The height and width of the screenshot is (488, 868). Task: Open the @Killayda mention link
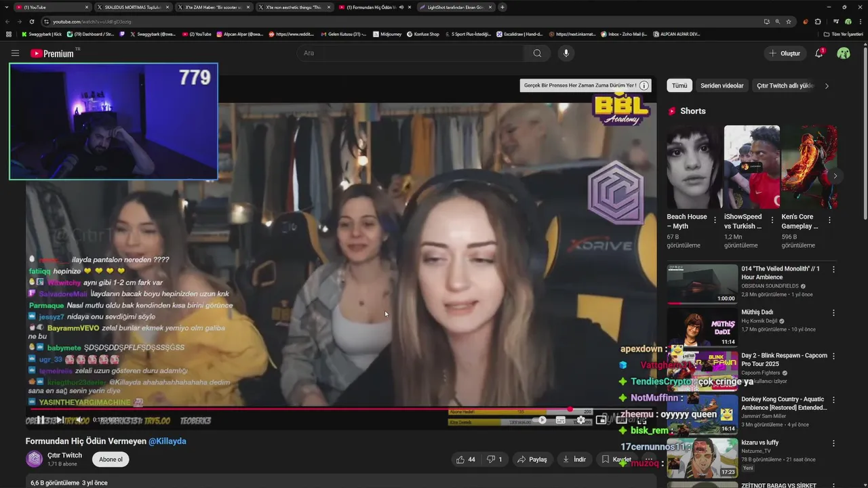pyautogui.click(x=167, y=441)
